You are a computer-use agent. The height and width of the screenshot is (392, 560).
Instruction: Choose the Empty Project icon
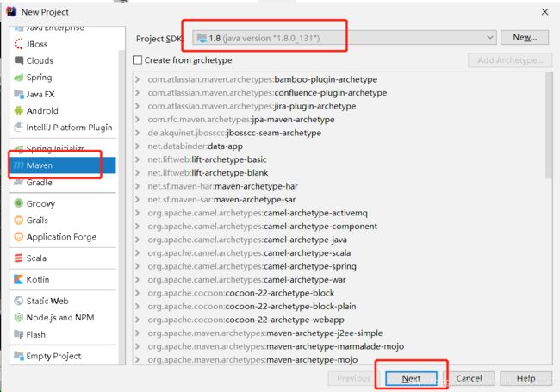coord(19,356)
